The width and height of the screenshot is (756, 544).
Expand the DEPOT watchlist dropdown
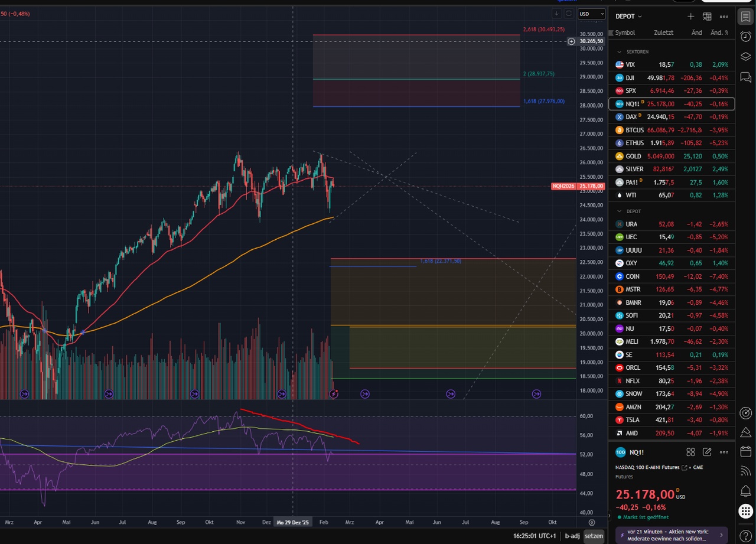(629, 17)
